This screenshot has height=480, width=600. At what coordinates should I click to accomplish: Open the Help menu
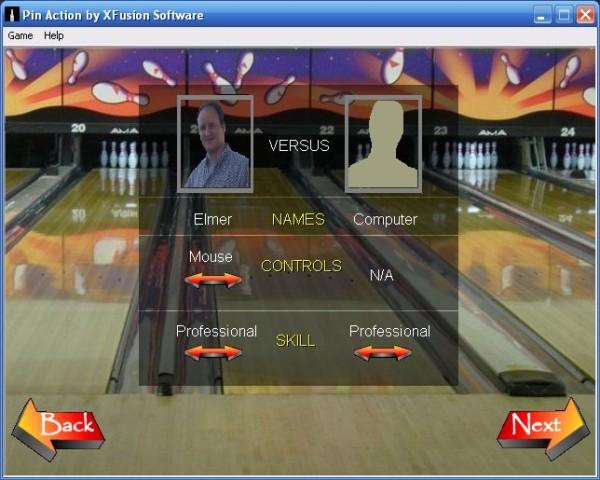53,35
